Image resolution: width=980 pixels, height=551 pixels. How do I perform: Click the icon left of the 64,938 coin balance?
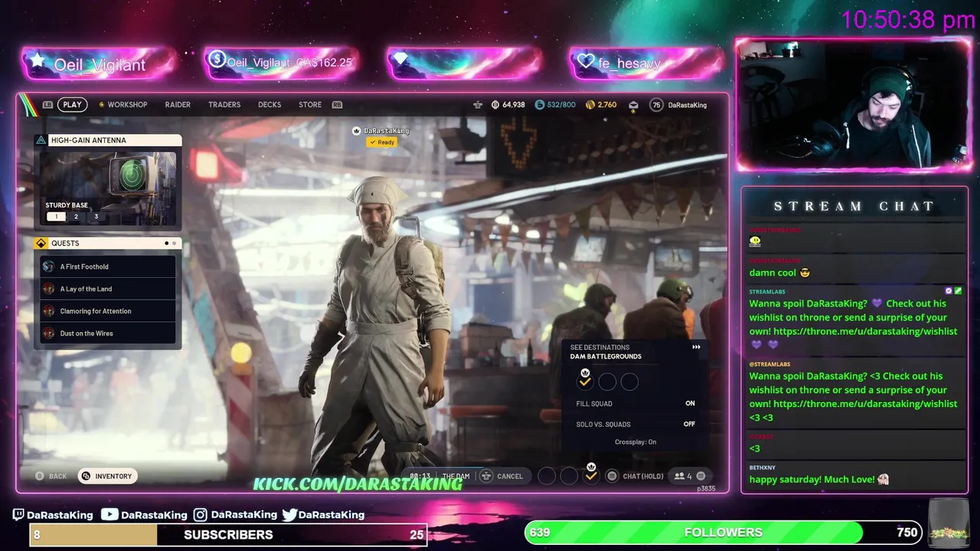479,105
